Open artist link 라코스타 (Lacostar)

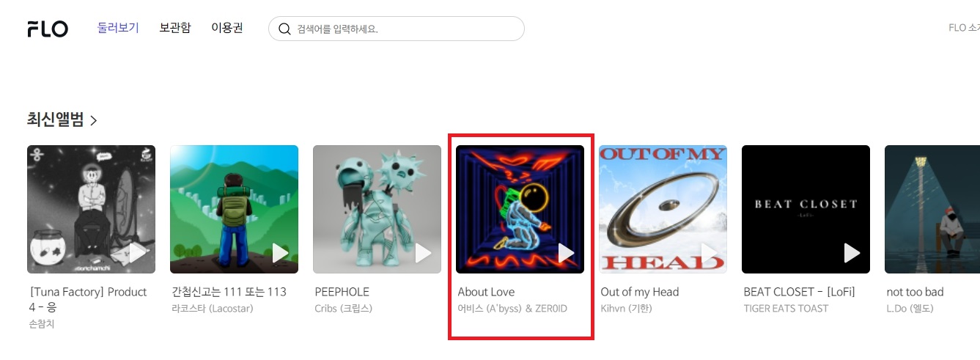[212, 309]
